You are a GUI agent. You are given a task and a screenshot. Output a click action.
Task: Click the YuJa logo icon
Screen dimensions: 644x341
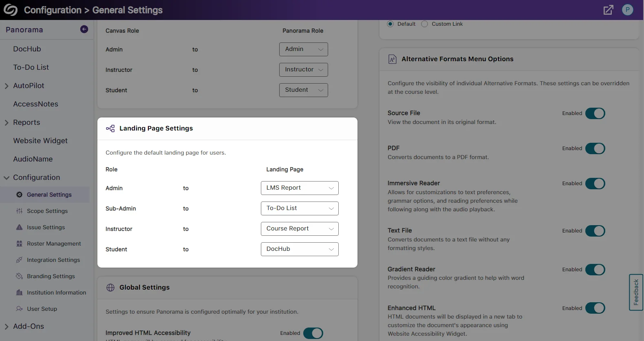point(11,10)
